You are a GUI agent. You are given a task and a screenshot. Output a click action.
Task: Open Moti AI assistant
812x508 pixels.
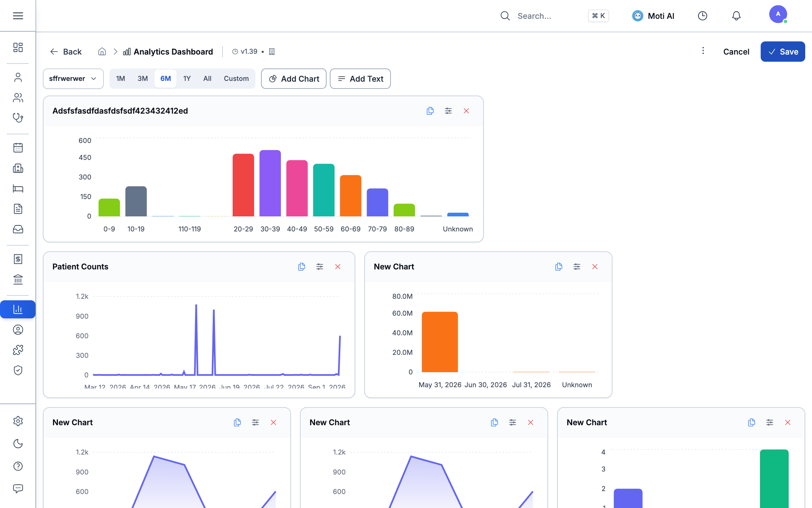point(653,16)
